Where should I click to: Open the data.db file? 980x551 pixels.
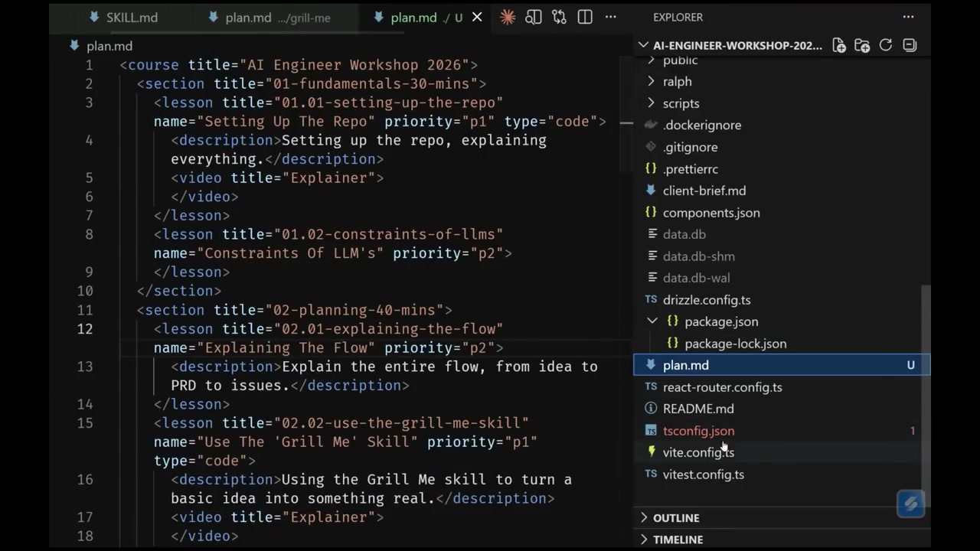coord(684,234)
